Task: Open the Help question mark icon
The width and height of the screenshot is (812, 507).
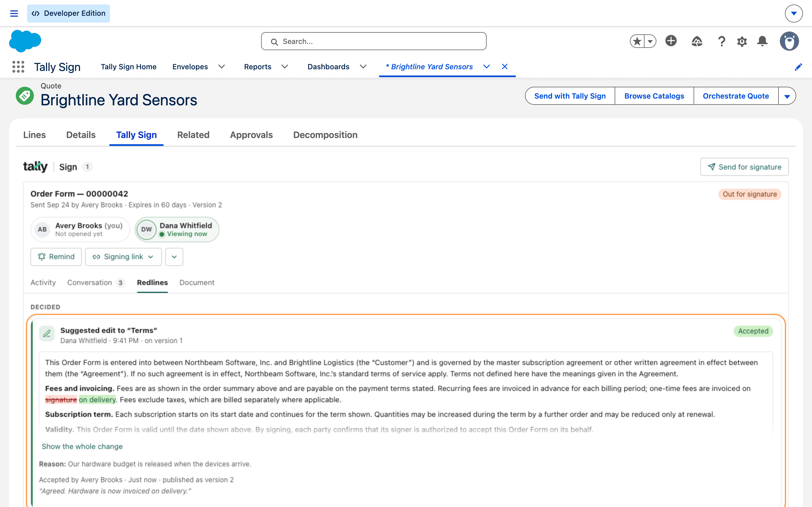Action: (721, 41)
